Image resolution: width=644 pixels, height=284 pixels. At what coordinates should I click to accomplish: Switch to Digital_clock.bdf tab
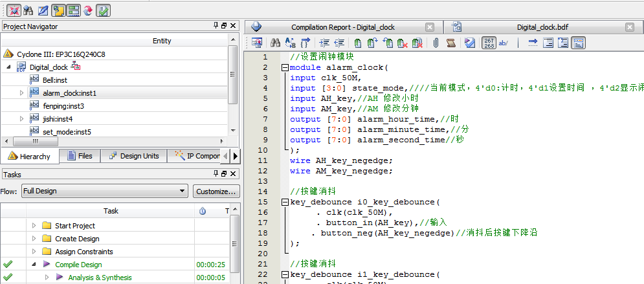click(x=542, y=27)
